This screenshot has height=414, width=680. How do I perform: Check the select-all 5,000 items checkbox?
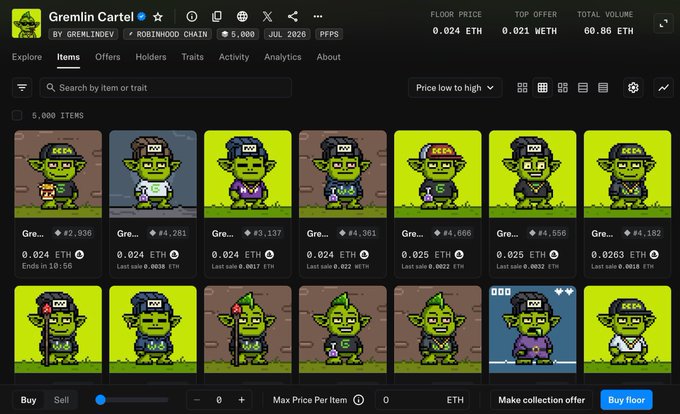coord(17,115)
